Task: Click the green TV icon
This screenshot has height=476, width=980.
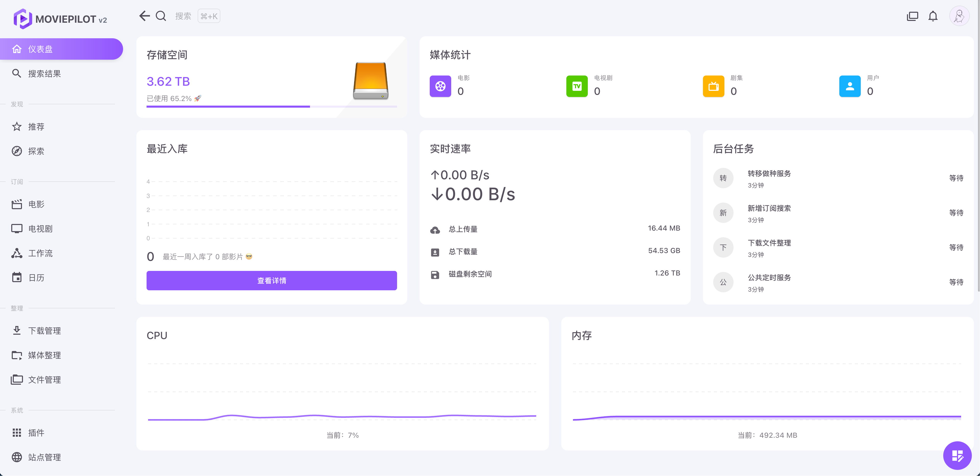Action: [577, 86]
